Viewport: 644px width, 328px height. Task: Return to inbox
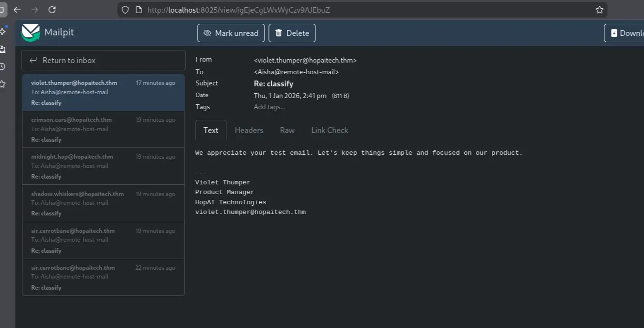103,60
